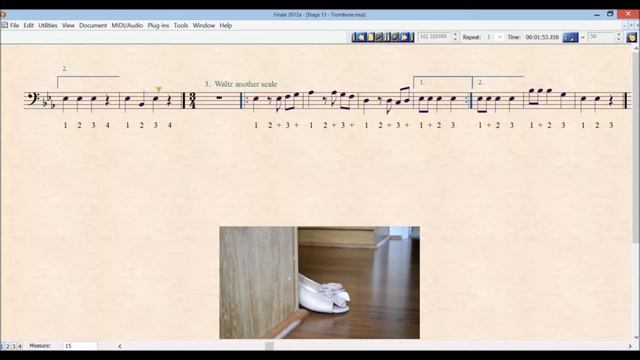Open the Plug-ins menu
The width and height of the screenshot is (640, 360).
(158, 25)
